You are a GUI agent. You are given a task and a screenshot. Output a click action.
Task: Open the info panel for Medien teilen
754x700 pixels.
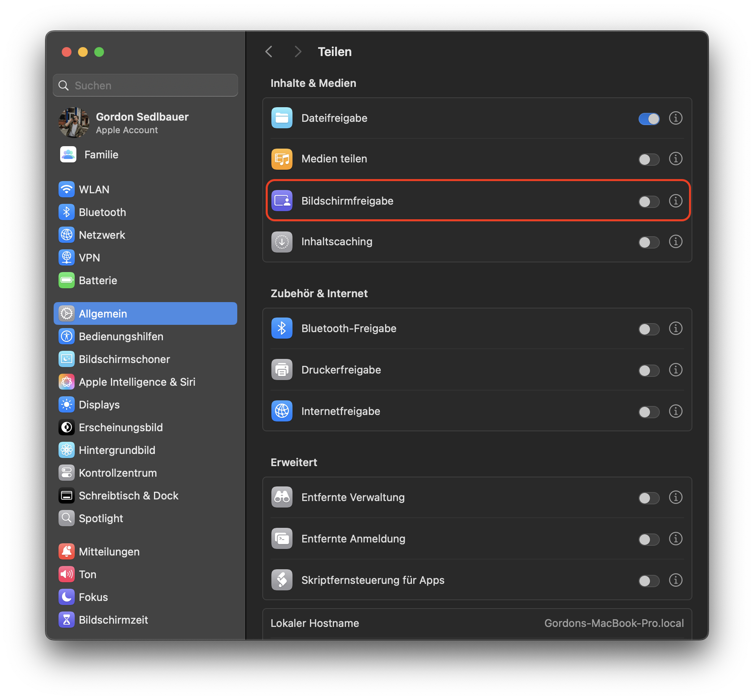coord(676,159)
